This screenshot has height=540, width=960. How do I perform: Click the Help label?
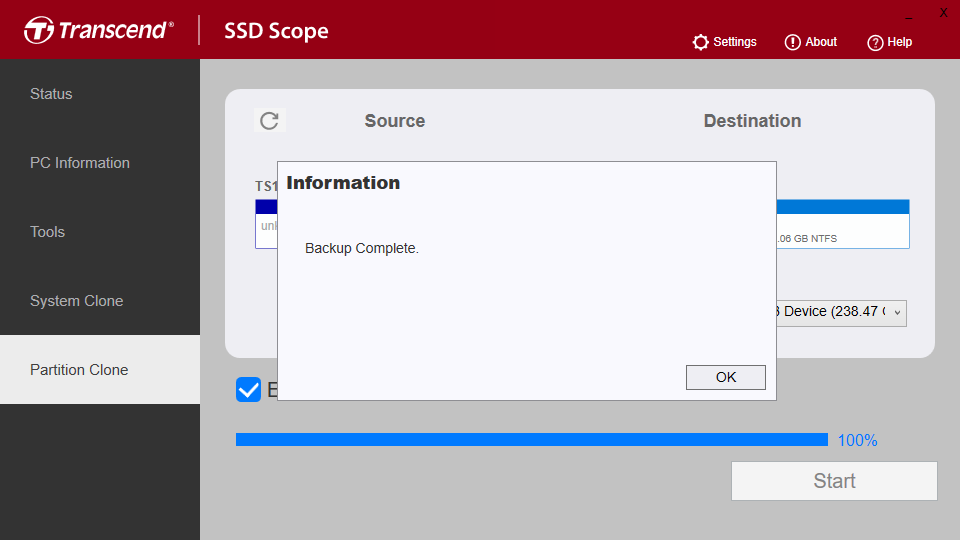point(899,42)
